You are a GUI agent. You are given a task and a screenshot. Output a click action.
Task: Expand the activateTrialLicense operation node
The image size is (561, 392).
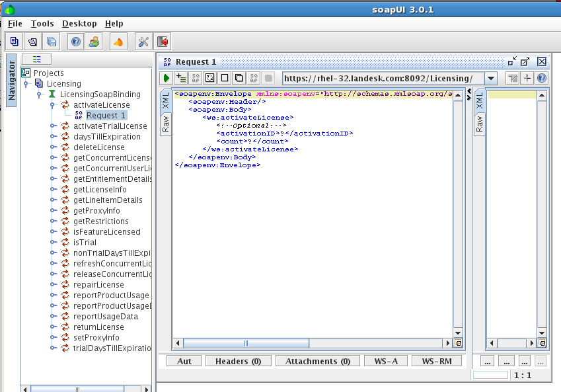53,126
